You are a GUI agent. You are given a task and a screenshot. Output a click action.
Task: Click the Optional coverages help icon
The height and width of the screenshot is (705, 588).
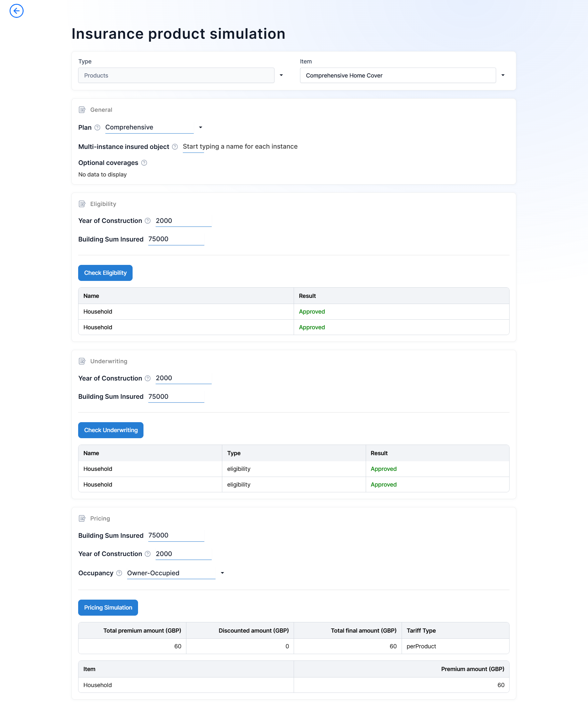point(144,163)
